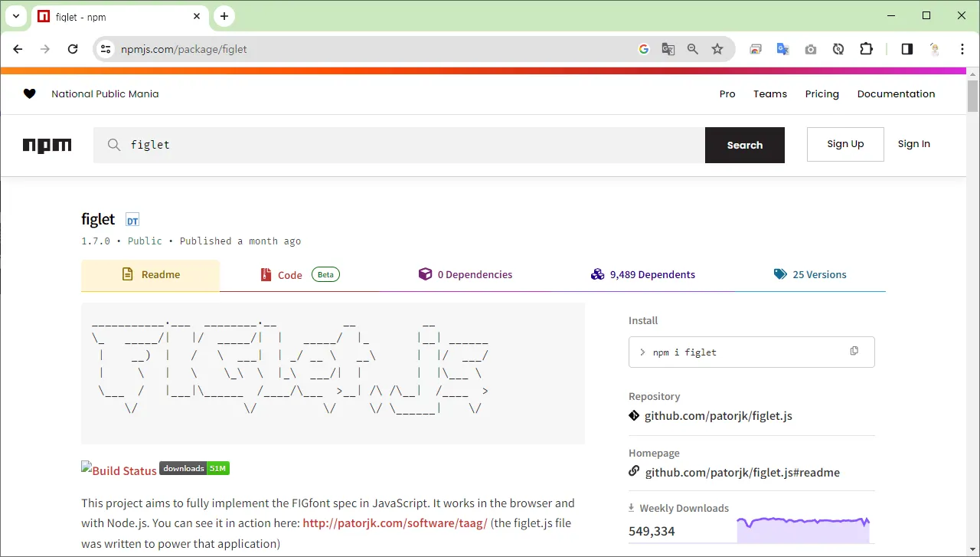Translate this page via address bar icon
The height and width of the screenshot is (557, 980).
point(668,49)
